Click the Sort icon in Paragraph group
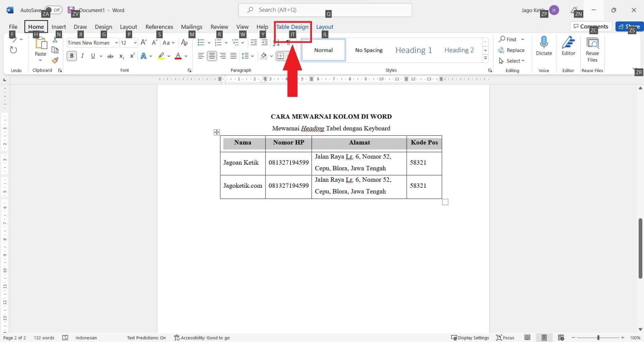This screenshot has width=644, height=342. tap(276, 42)
